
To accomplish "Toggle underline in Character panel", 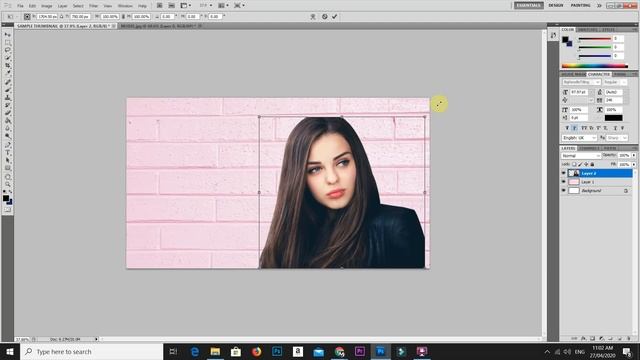I will pyautogui.click(x=616, y=128).
